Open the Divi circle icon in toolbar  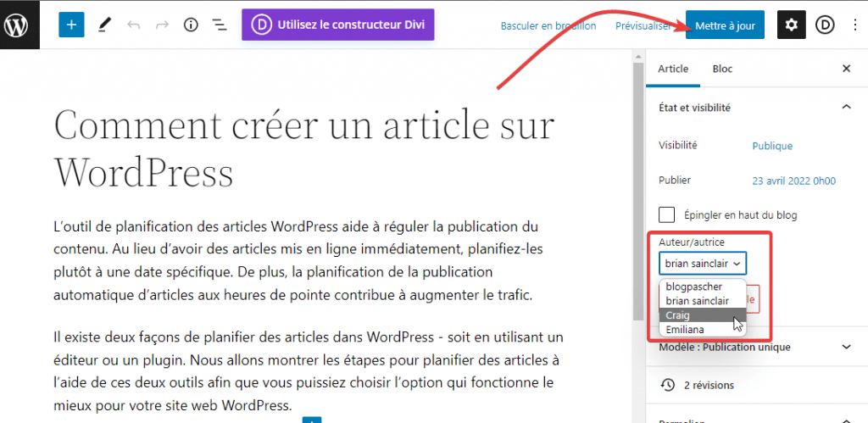[825, 25]
